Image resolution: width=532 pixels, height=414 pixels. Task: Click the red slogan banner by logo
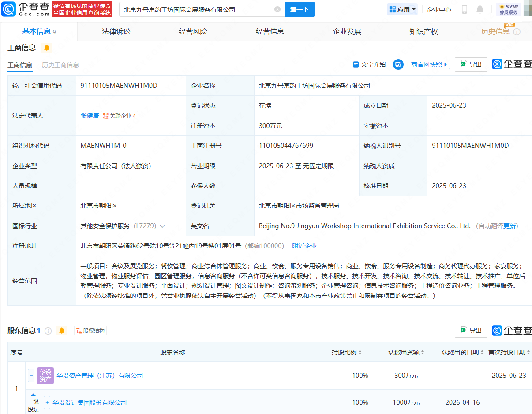(x=82, y=9)
